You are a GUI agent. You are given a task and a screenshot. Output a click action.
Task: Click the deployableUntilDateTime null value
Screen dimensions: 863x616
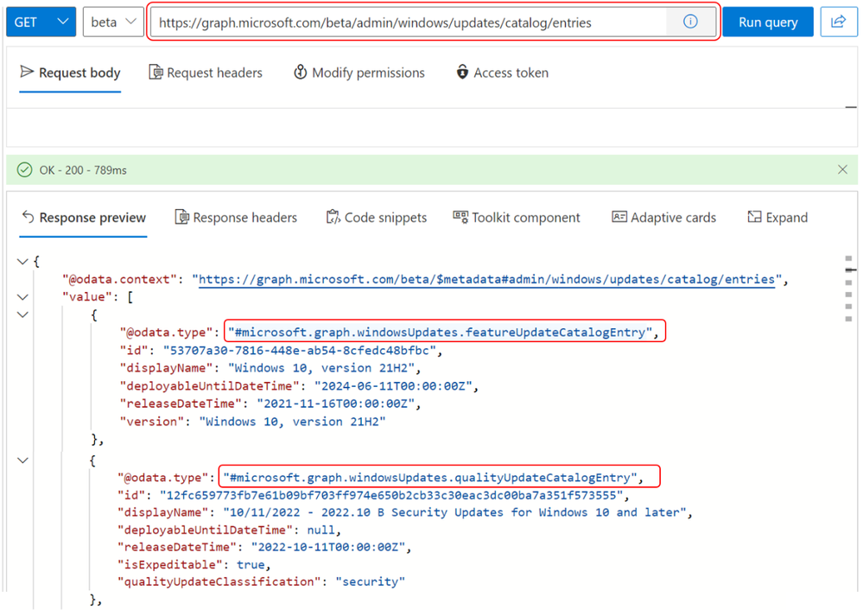pos(320,530)
